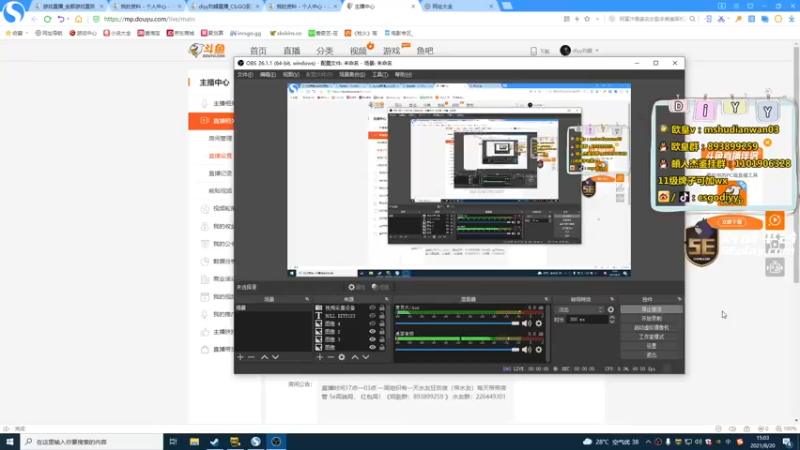Adjust the first mixer channel volume slider

coord(457,323)
